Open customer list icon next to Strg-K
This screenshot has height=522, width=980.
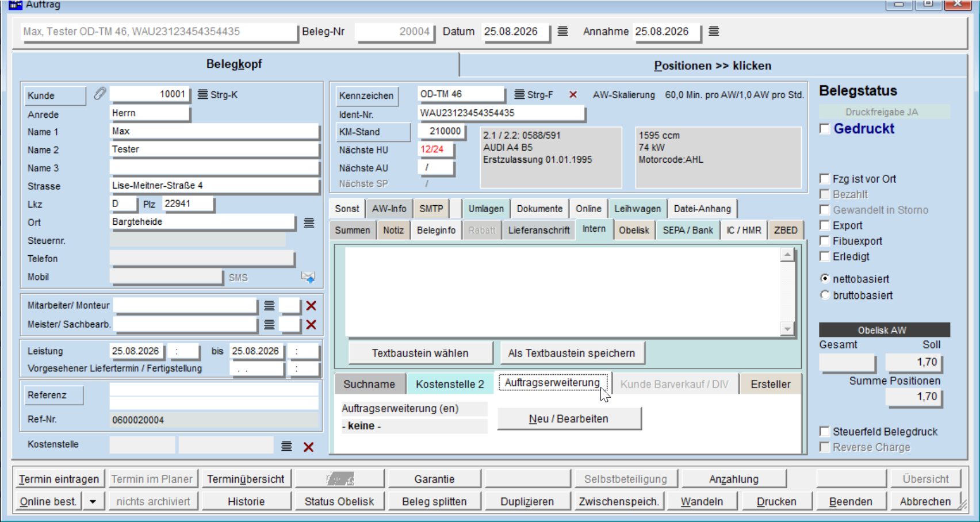202,94
